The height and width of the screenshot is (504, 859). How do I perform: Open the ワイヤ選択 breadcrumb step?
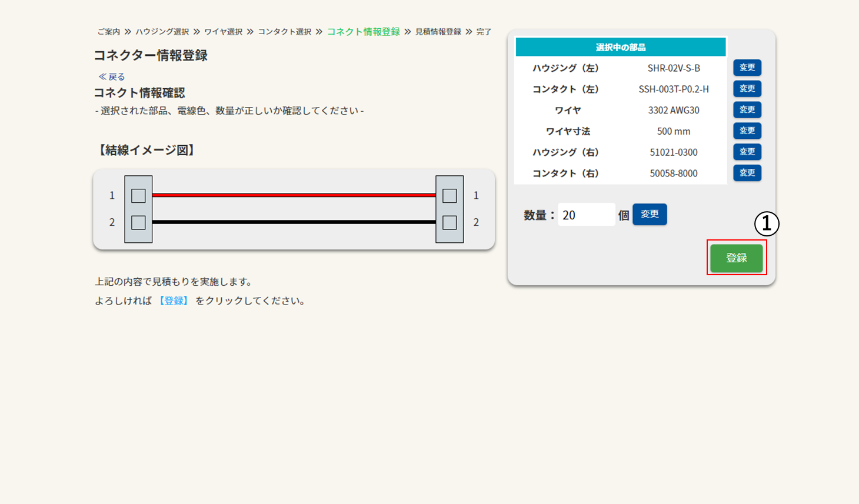223,32
